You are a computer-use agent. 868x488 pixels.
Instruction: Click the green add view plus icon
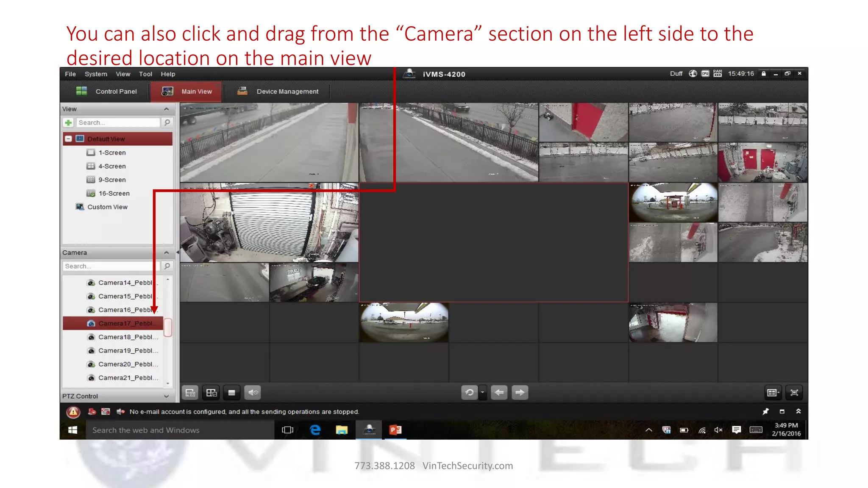pyautogui.click(x=68, y=122)
